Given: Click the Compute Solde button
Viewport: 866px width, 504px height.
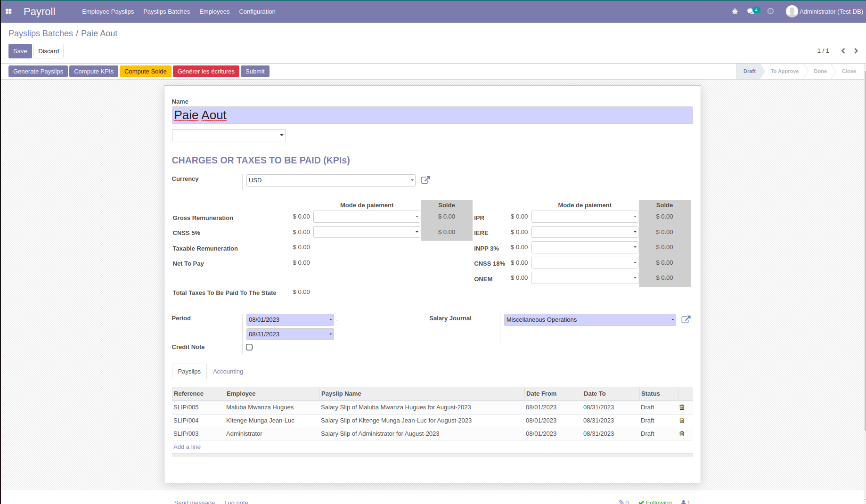Looking at the screenshot, I should pos(145,72).
